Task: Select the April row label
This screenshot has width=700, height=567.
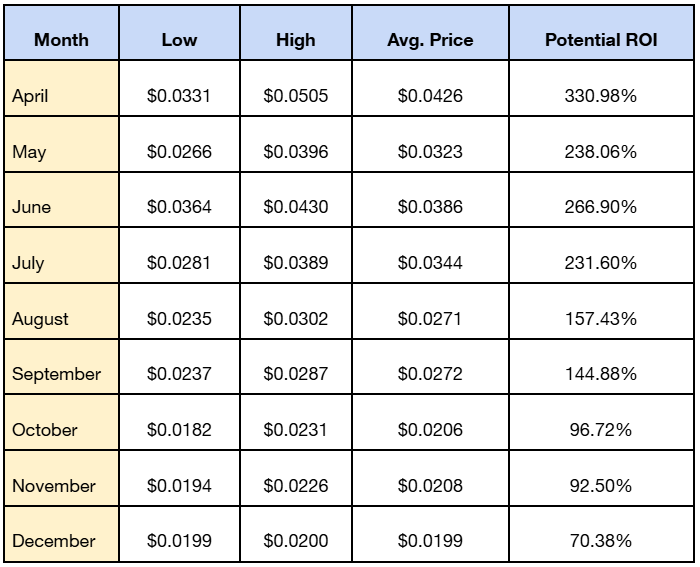Action: click(30, 96)
